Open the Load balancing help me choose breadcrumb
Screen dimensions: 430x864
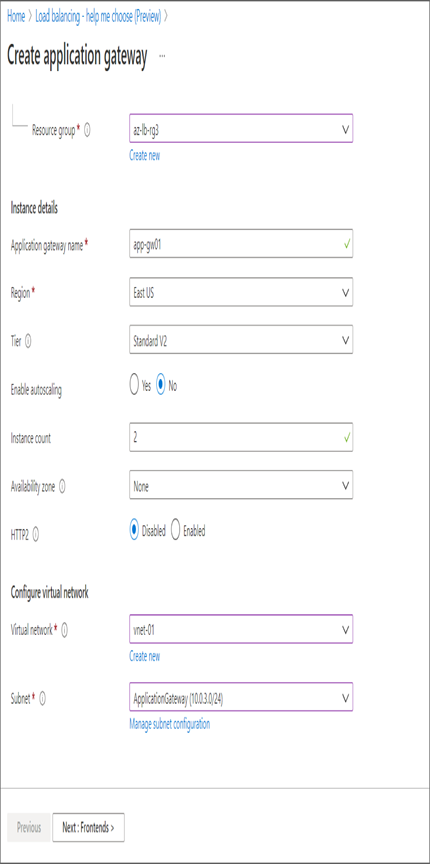tap(98, 17)
